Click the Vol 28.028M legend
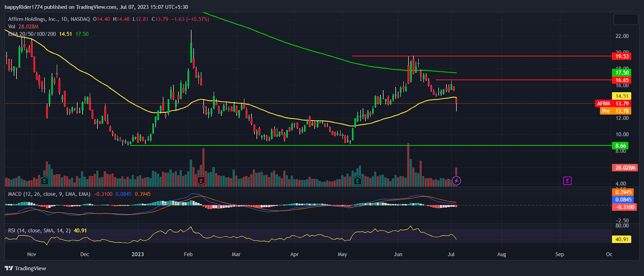 click(x=23, y=27)
